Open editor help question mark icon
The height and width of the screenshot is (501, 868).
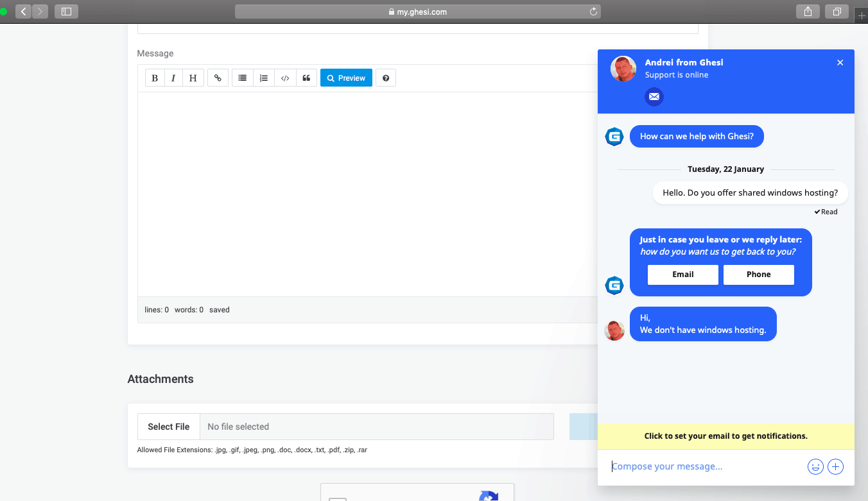coord(386,78)
